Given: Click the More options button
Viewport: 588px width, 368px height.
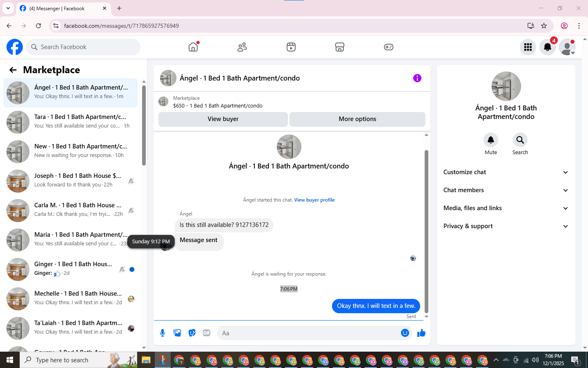Looking at the screenshot, I should point(357,119).
